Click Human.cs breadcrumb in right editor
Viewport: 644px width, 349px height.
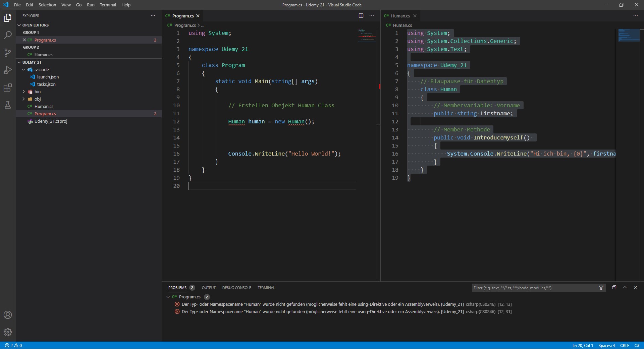[402, 25]
